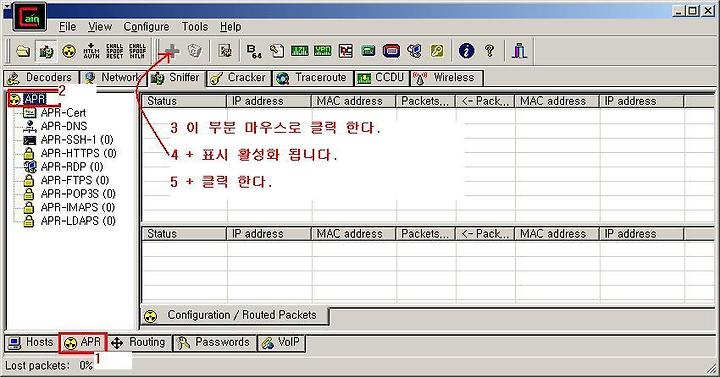Open the Configure menu

pyautogui.click(x=146, y=27)
